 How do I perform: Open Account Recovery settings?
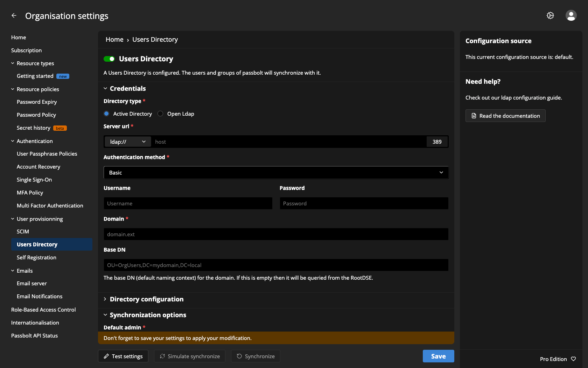pyautogui.click(x=38, y=167)
